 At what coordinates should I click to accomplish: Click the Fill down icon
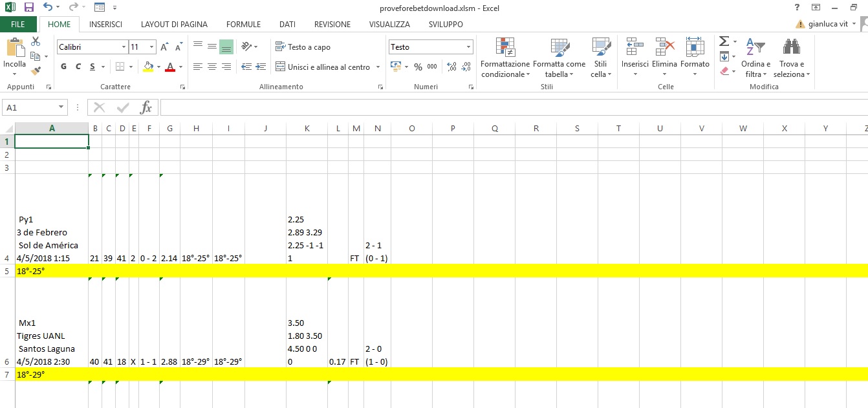724,56
